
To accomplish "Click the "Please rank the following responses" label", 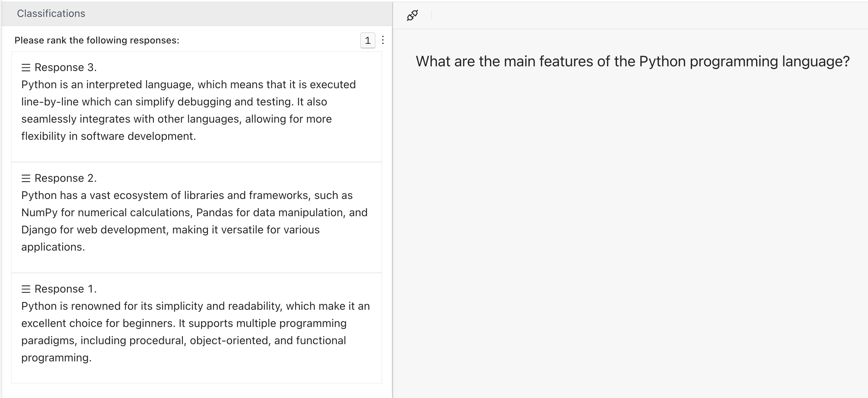I will tap(97, 40).
